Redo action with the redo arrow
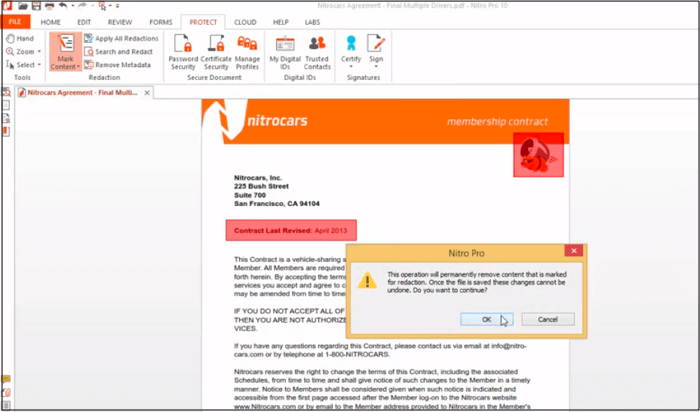Screen dimensions: 700x412 82,6
